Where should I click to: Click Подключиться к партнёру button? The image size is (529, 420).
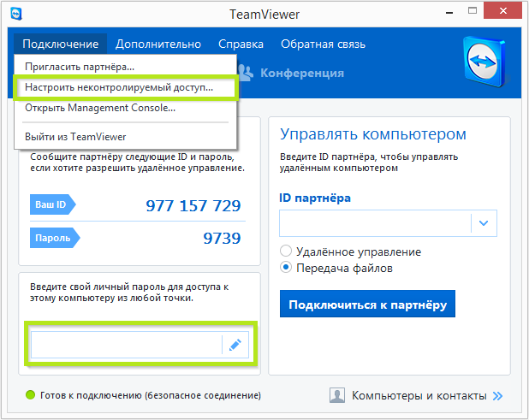(367, 304)
